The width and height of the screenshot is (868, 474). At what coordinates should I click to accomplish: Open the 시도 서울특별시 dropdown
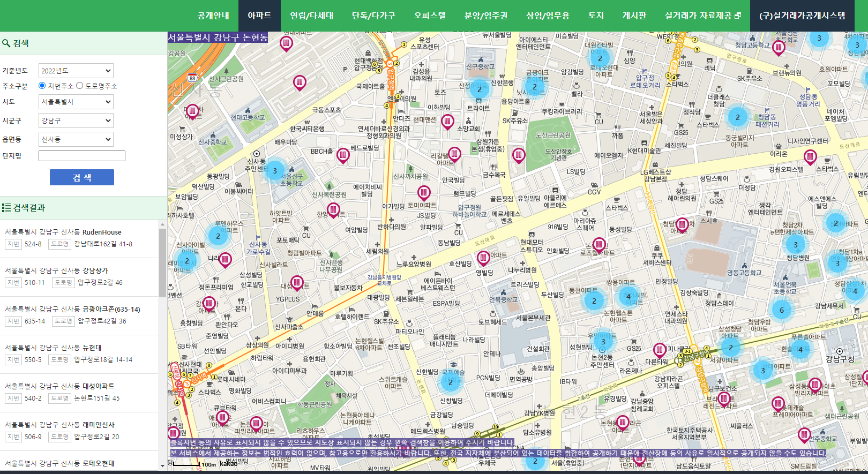[x=76, y=102]
